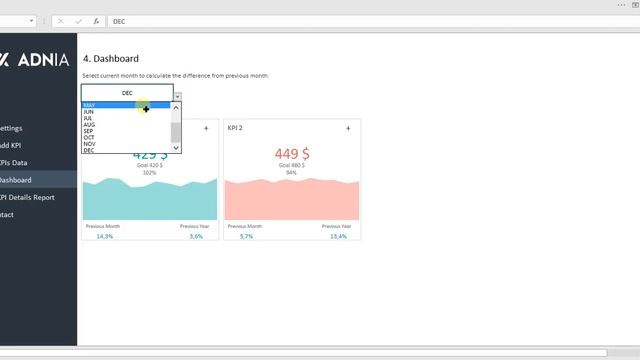The image size is (640, 360).
Task: Select MAY in the month dropdown list
Action: coord(126,105)
